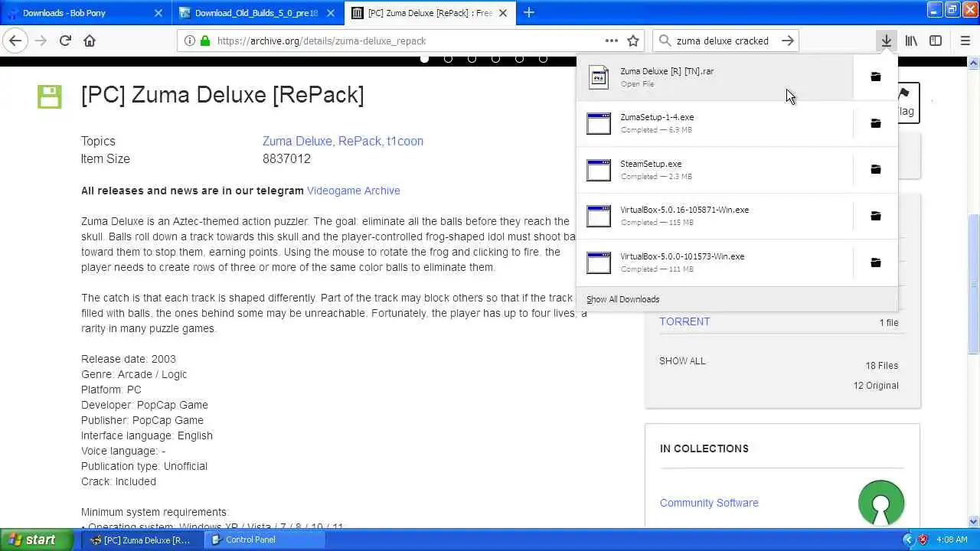Click the browser forward arrow
Image resolution: width=980 pixels, height=551 pixels.
coord(41,41)
